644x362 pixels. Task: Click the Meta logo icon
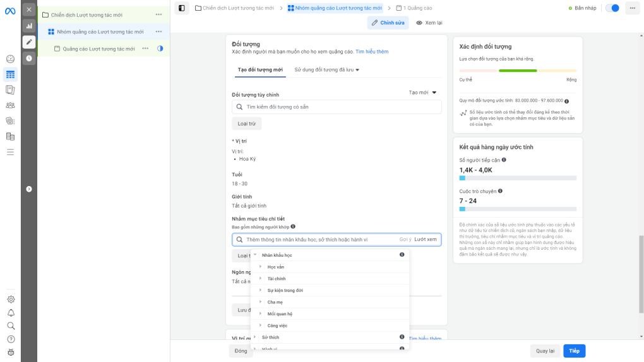coord(10,11)
